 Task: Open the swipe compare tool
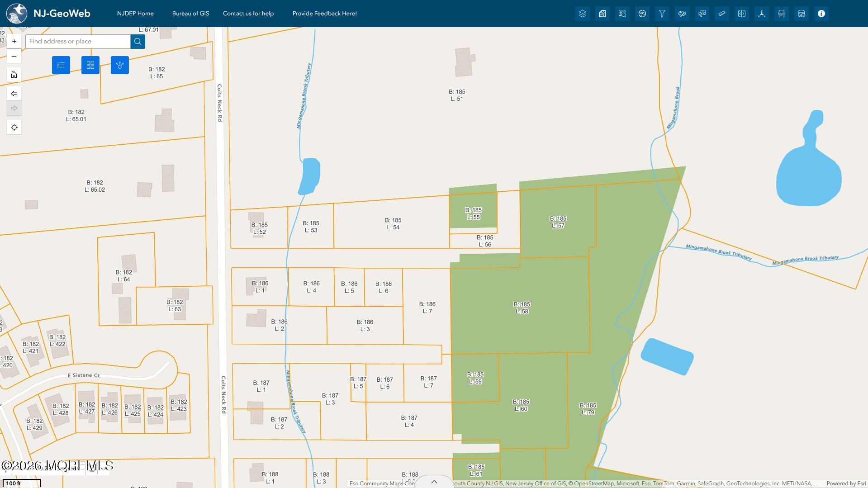[x=742, y=14]
